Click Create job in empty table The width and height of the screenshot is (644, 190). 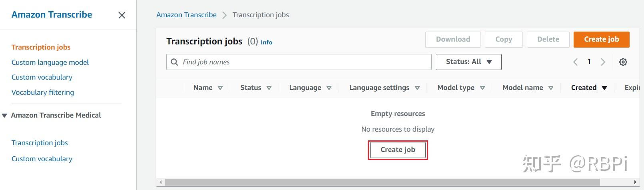[397, 150]
